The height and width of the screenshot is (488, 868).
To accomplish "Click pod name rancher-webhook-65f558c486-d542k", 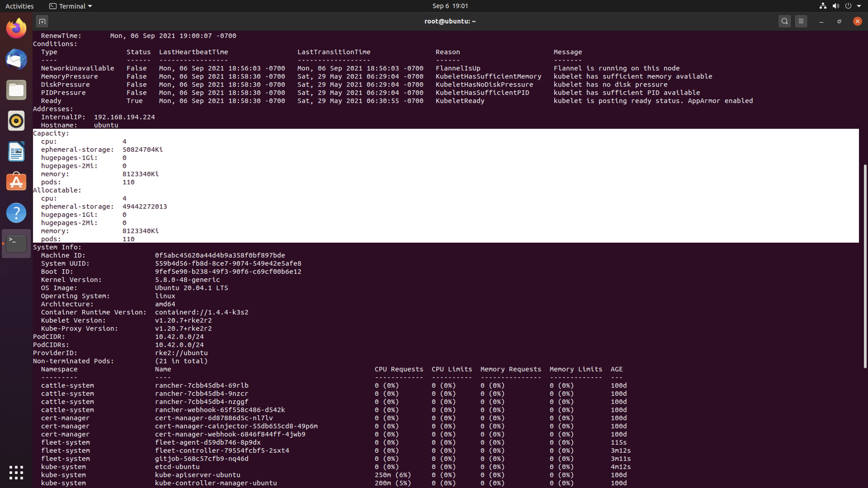I will point(220,410).
